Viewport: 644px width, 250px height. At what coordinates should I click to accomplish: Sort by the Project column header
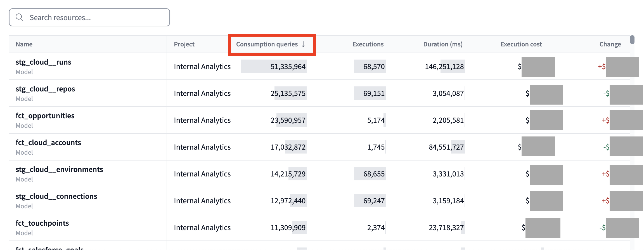click(x=184, y=44)
